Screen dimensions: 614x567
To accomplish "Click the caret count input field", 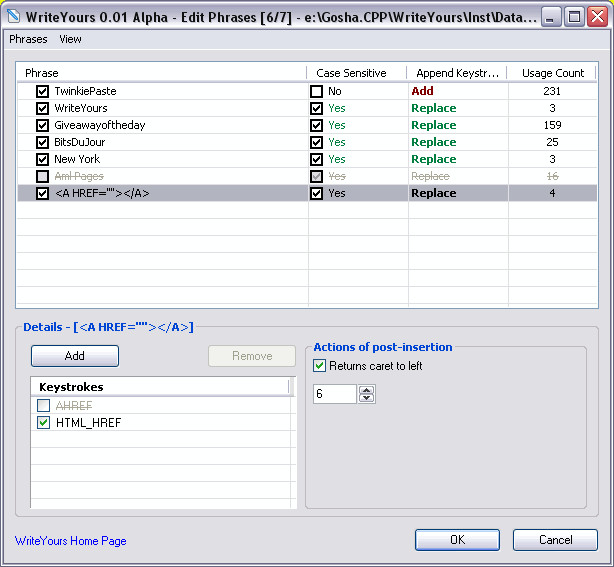I will [x=335, y=394].
